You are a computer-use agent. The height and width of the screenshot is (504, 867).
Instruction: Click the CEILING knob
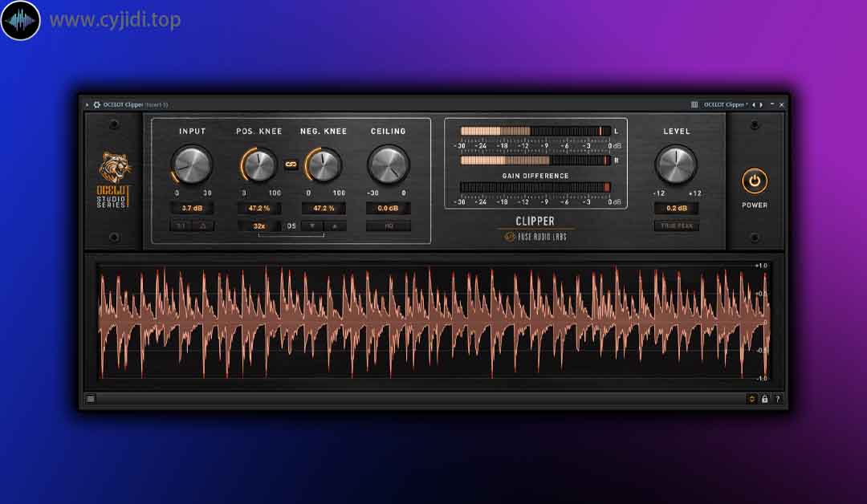pyautogui.click(x=389, y=165)
